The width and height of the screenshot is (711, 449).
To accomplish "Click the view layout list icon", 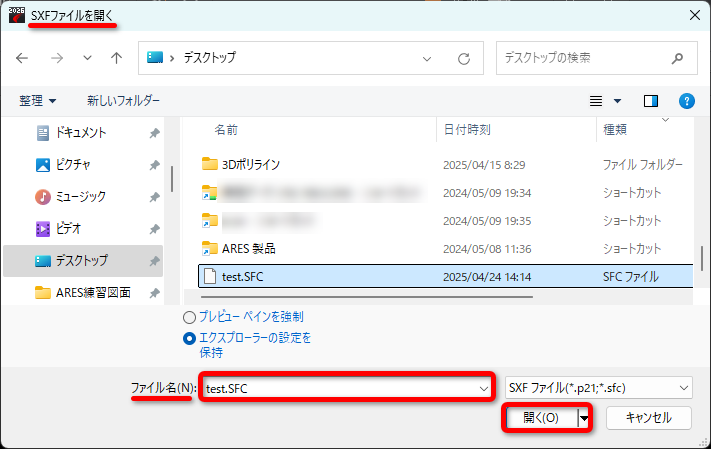I will (596, 101).
